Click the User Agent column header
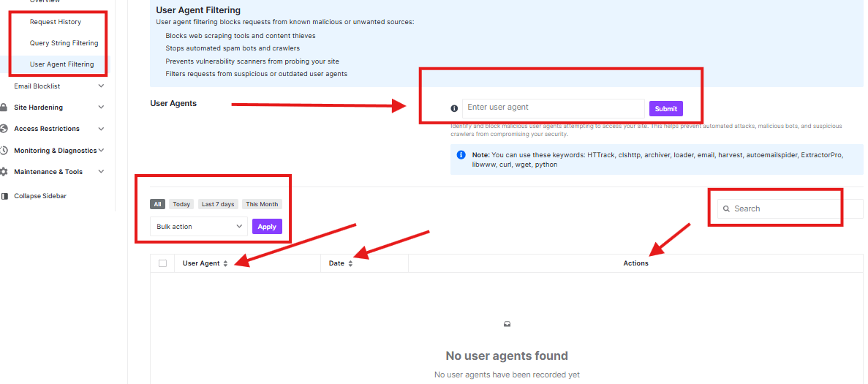The width and height of the screenshot is (868, 384). click(202, 263)
